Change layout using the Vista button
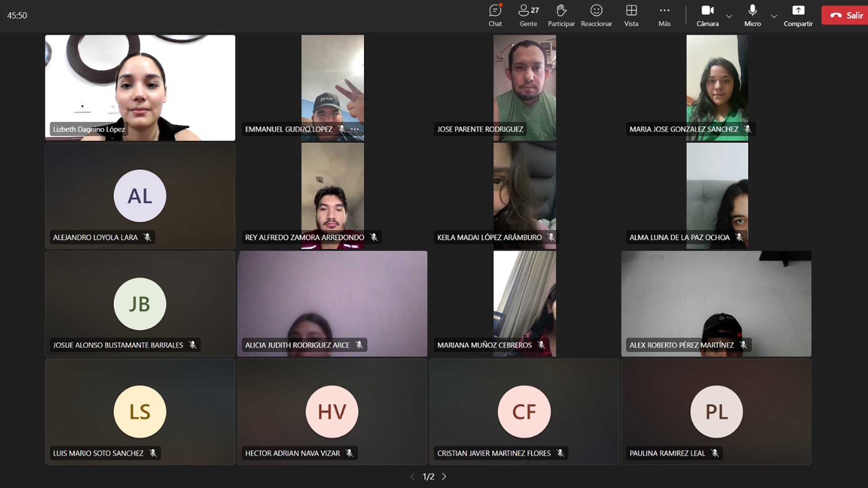868x488 pixels. click(631, 15)
